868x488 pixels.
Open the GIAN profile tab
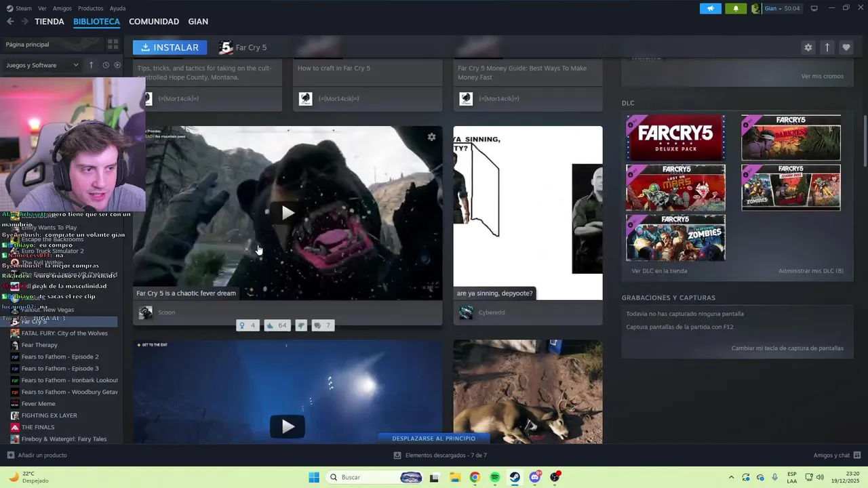coord(198,22)
